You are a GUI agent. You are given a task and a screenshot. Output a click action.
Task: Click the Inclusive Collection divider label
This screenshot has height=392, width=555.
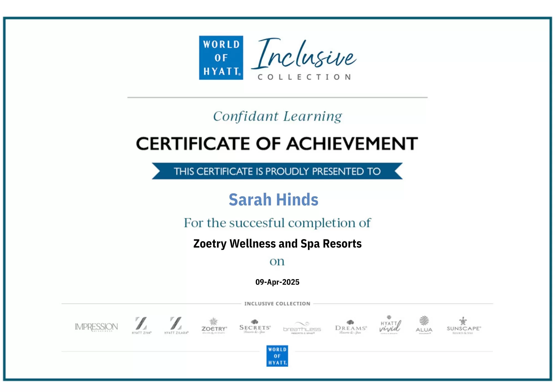tap(277, 304)
